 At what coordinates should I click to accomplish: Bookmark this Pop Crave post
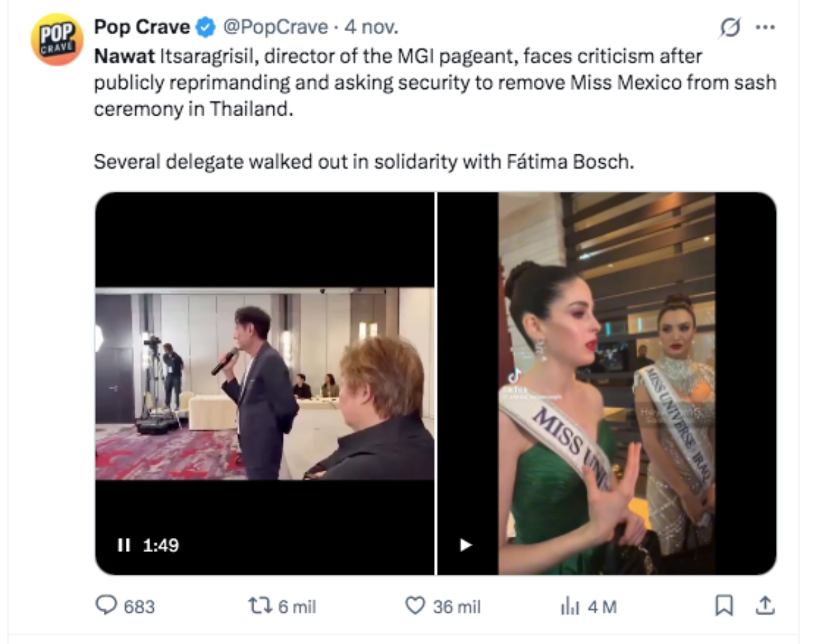(725, 606)
